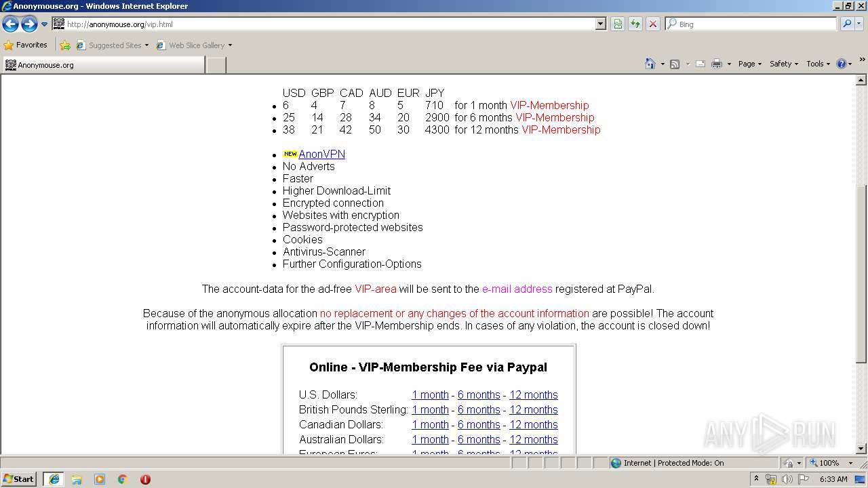Expand the address bar history dropdown
The height and width of the screenshot is (488, 868).
(600, 24)
